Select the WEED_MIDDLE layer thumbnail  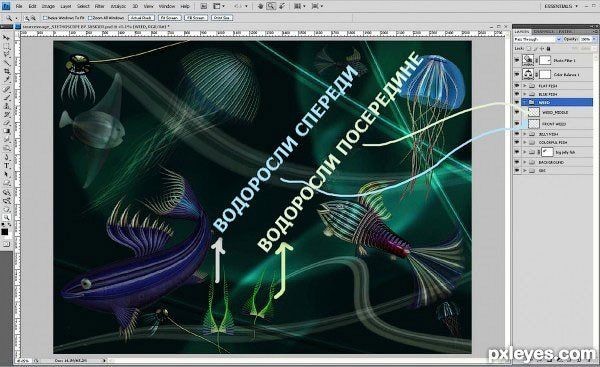coord(534,112)
